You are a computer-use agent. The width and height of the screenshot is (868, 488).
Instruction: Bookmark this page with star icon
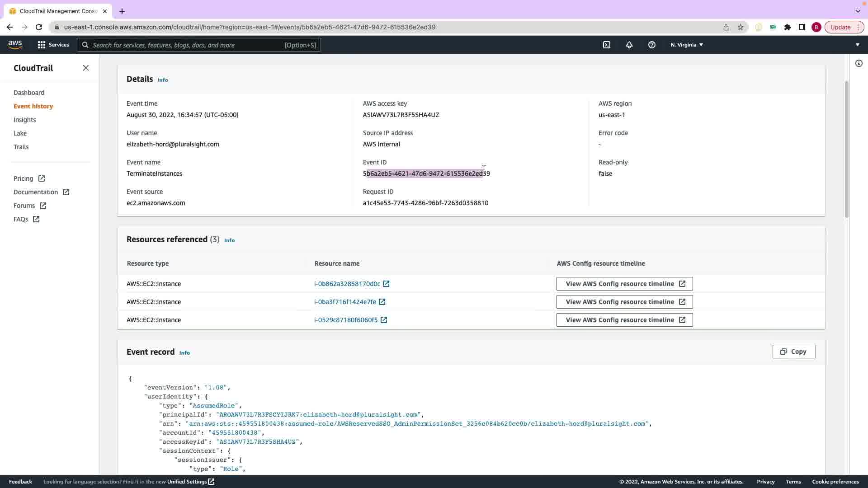click(741, 27)
